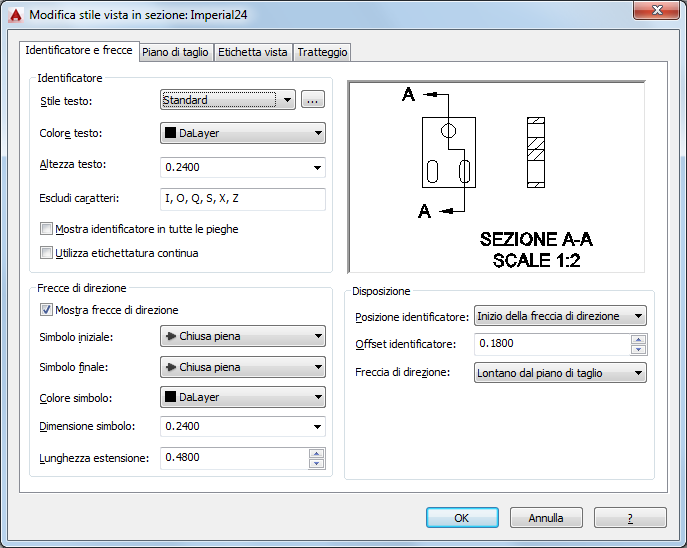Screen dimensions: 687x548
Task: Cancel dialog with Annulla button
Action: (546, 518)
